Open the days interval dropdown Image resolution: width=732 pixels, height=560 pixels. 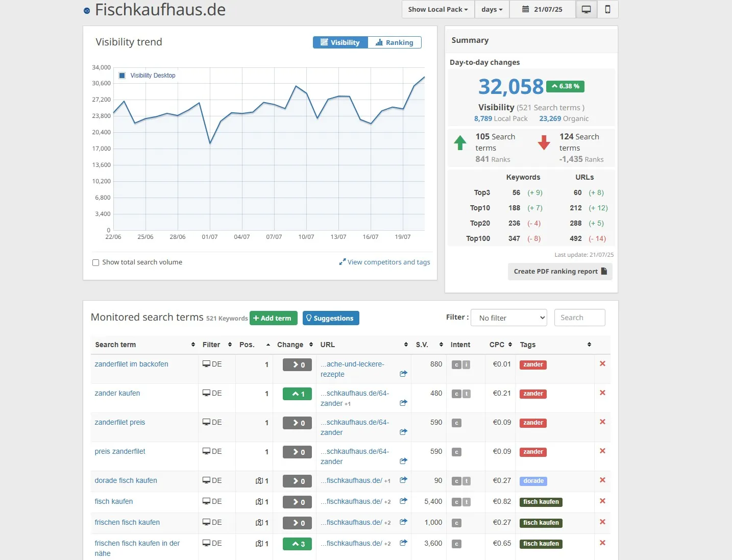(x=492, y=9)
